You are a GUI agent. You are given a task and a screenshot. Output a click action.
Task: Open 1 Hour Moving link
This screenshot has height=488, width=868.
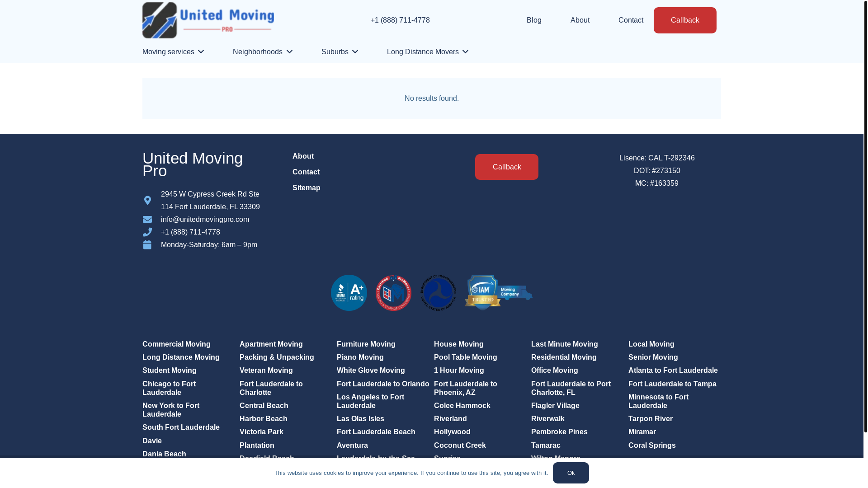point(459,371)
